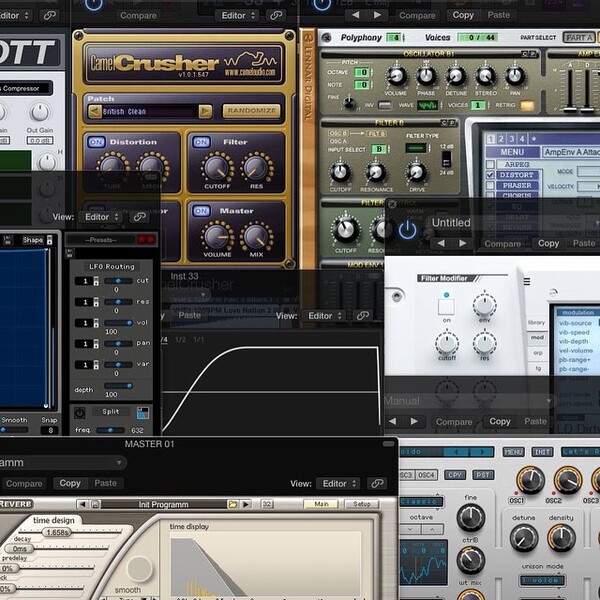
Task: Adjust the reverb decay slider at 1.658s
Action: click(x=57, y=532)
